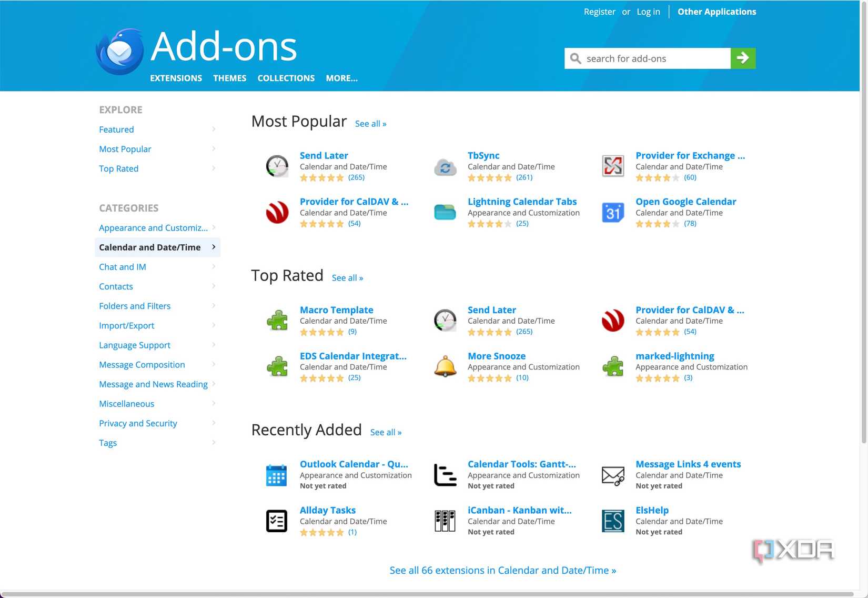Image resolution: width=868 pixels, height=598 pixels.
Task: Open the THEMES menu
Action: pyautogui.click(x=229, y=78)
